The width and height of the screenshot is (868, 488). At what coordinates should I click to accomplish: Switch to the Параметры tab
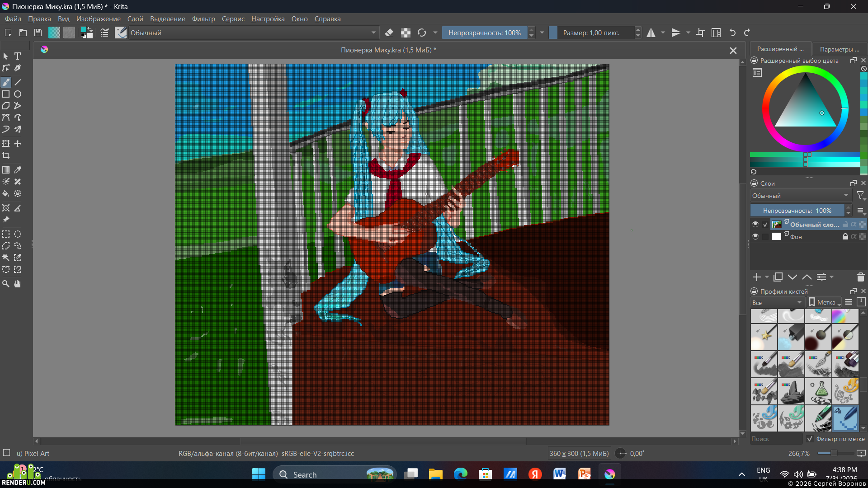(x=839, y=49)
